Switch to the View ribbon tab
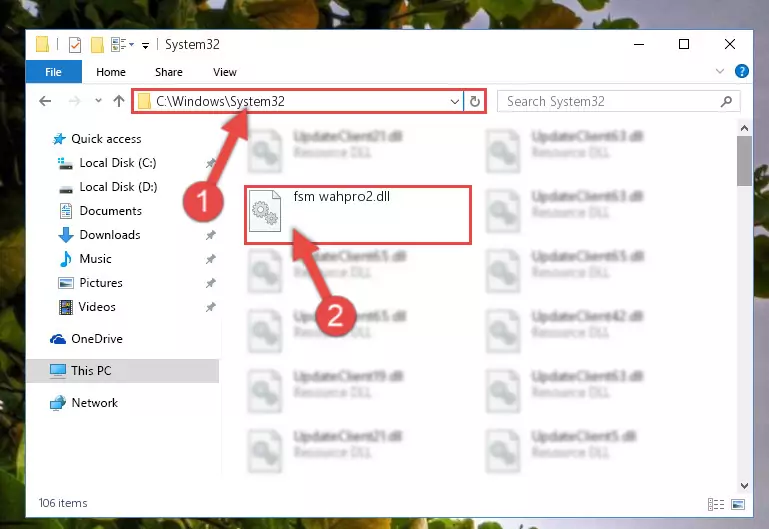This screenshot has width=769, height=529. [x=225, y=72]
